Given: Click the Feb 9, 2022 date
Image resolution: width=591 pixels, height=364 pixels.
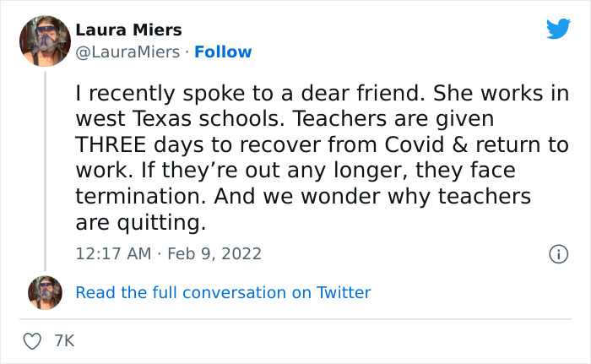Looking at the screenshot, I should pos(216,253).
